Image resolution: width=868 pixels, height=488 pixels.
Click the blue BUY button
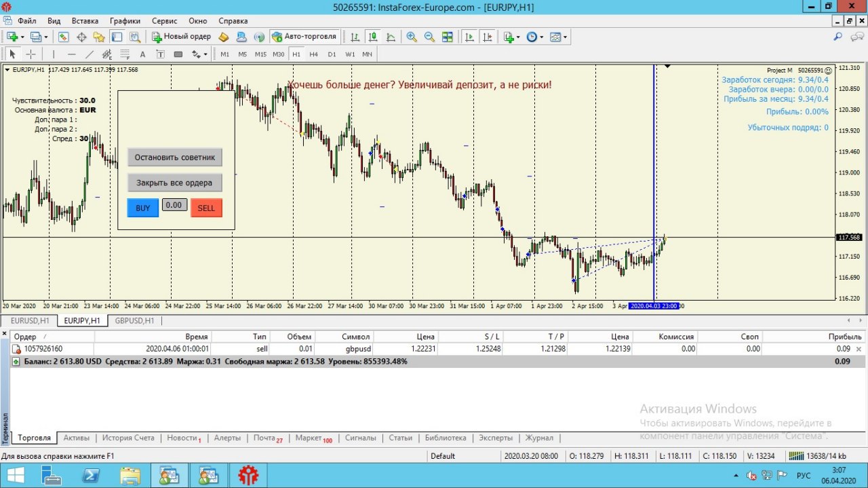(x=143, y=208)
